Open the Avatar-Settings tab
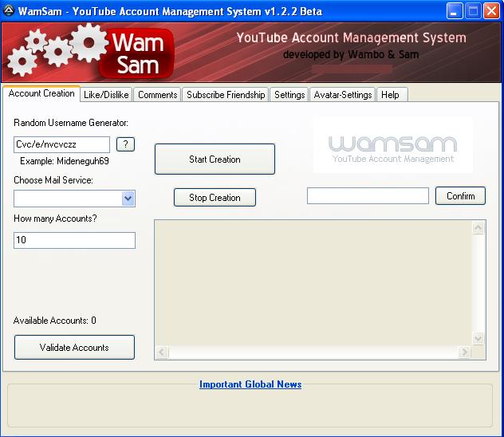The height and width of the screenshot is (437, 504). (x=343, y=95)
